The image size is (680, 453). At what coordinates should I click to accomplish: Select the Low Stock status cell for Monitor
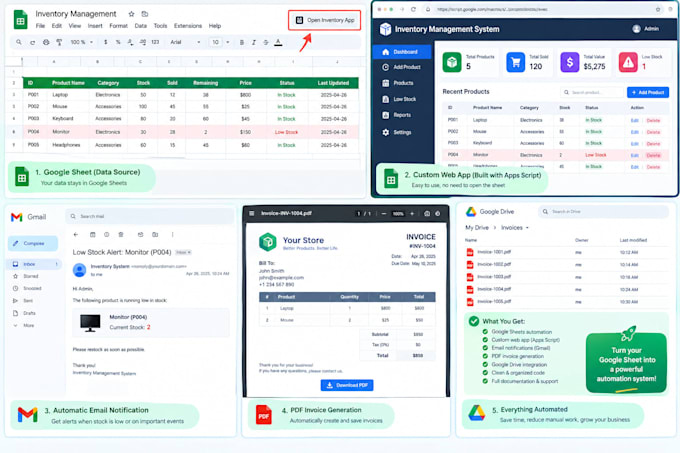286,132
